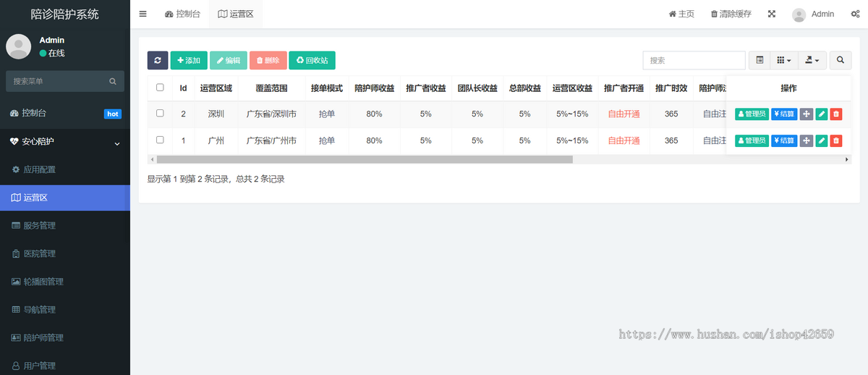Switch to the 控制台 tab
This screenshot has width=868, height=375.
point(182,14)
